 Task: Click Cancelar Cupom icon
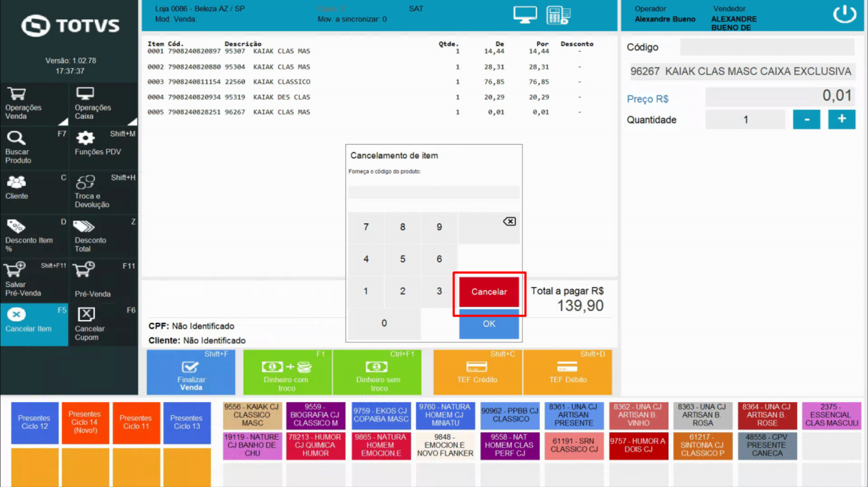(x=87, y=314)
